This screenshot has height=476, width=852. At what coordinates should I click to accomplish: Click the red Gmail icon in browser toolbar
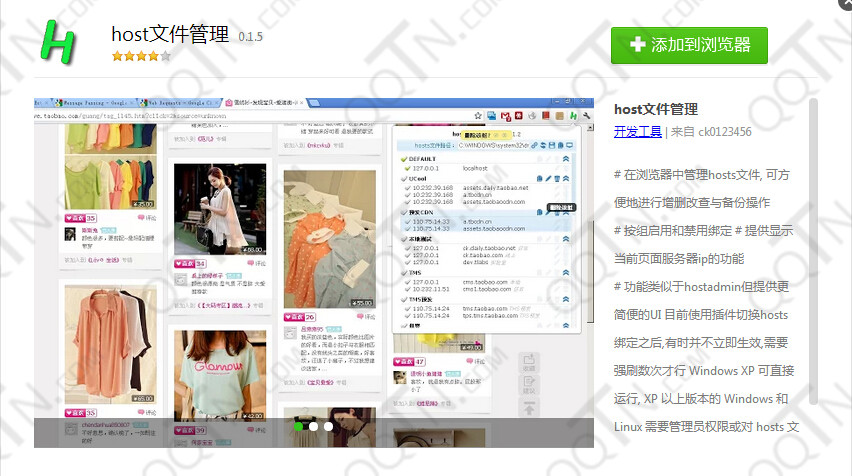pyautogui.click(x=508, y=117)
